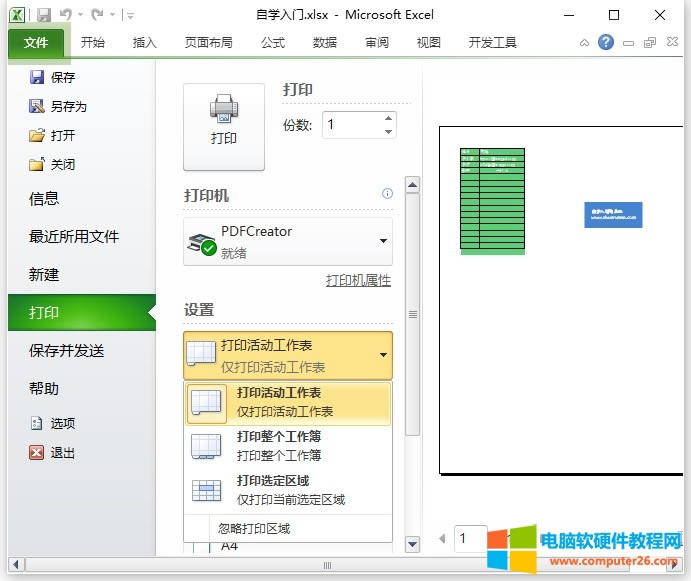Click the blue box in print preview
Viewport: 691px width, 581px height.
pyautogui.click(x=613, y=215)
